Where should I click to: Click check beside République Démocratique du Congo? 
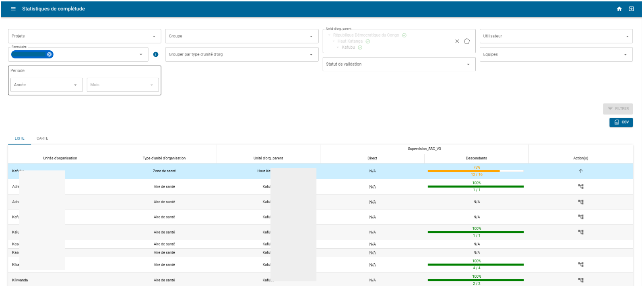click(x=404, y=35)
